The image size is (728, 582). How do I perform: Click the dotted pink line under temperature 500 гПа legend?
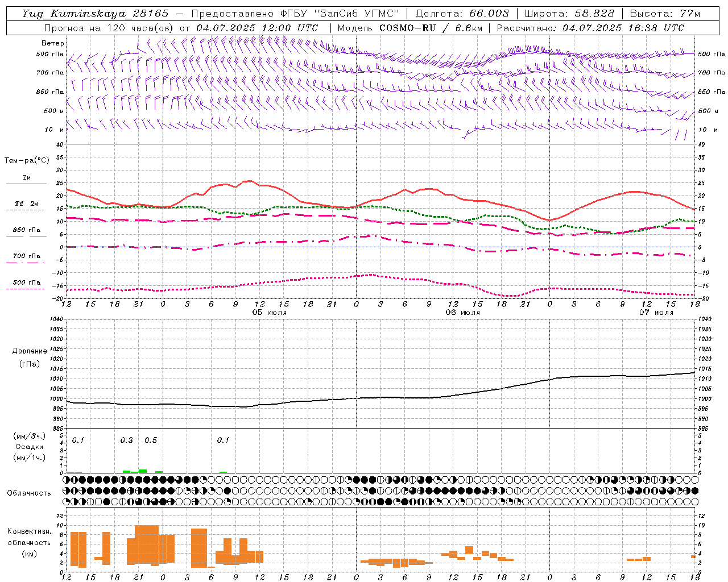pyautogui.click(x=26, y=289)
